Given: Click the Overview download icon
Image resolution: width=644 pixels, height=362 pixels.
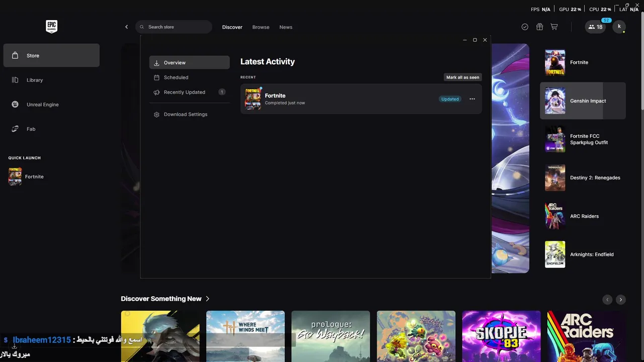Looking at the screenshot, I should pyautogui.click(x=156, y=63).
